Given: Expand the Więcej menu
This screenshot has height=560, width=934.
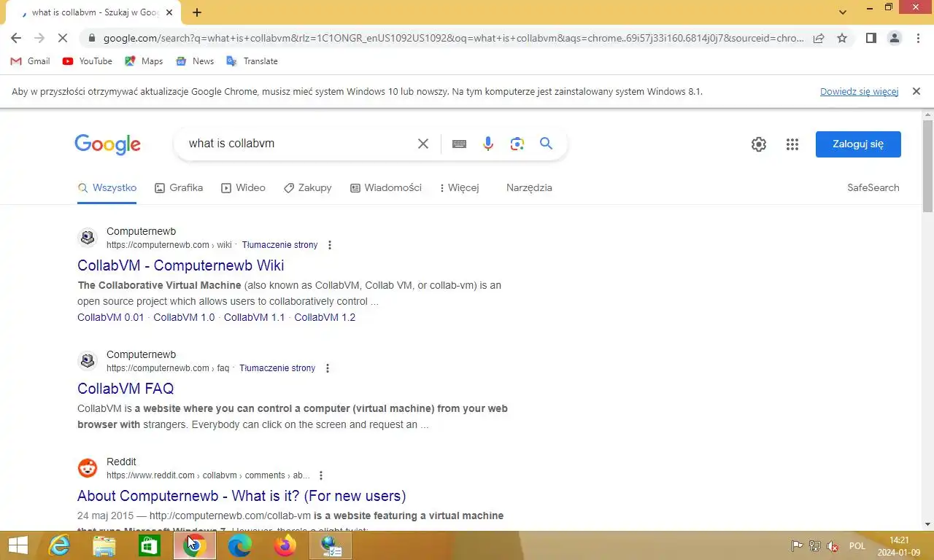Looking at the screenshot, I should [x=460, y=187].
